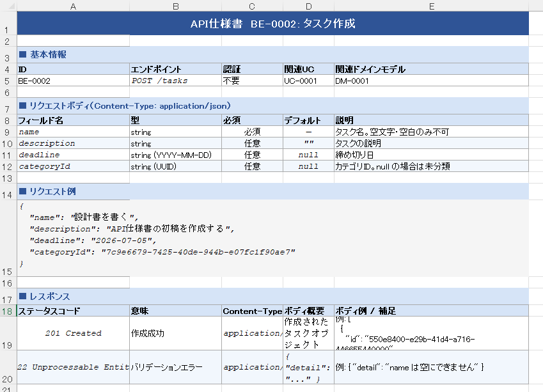Click the 'description' field cell in row 10
Image resolution: width=543 pixels, height=392 pixels.
[x=74, y=143]
